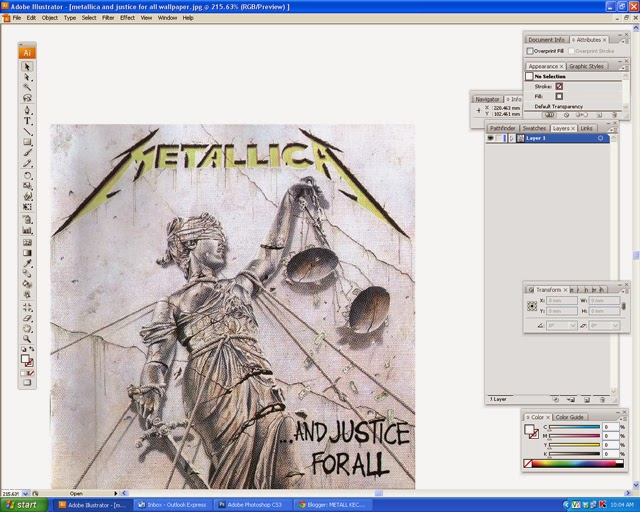
Task: Select the Line Segment tool
Action: 27,131
